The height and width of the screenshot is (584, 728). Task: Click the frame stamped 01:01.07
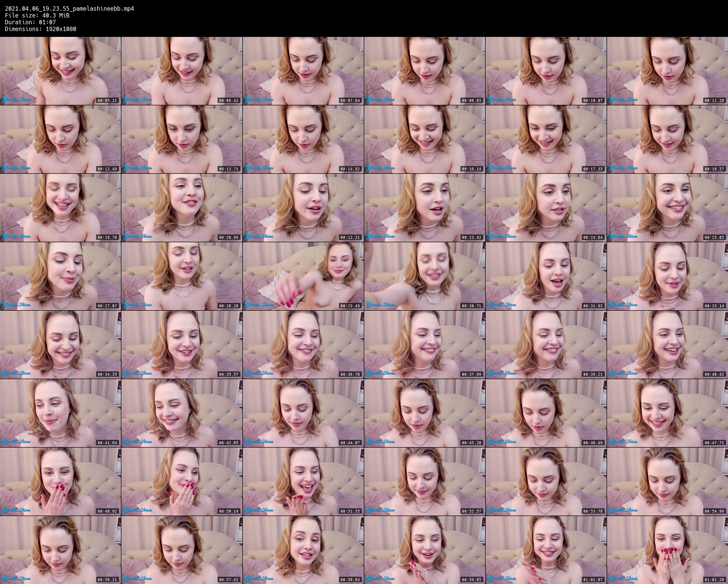pos(546,550)
